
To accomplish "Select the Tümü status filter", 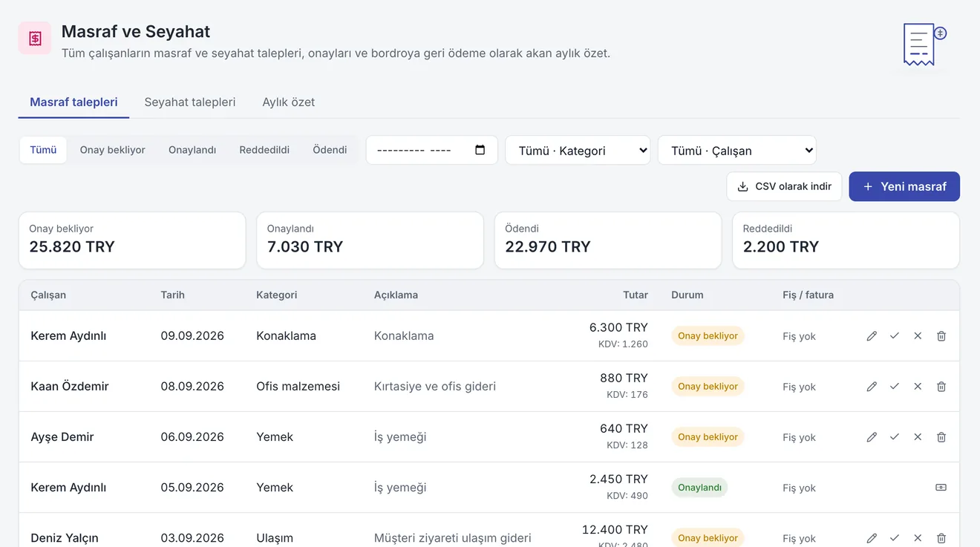I will coord(43,150).
